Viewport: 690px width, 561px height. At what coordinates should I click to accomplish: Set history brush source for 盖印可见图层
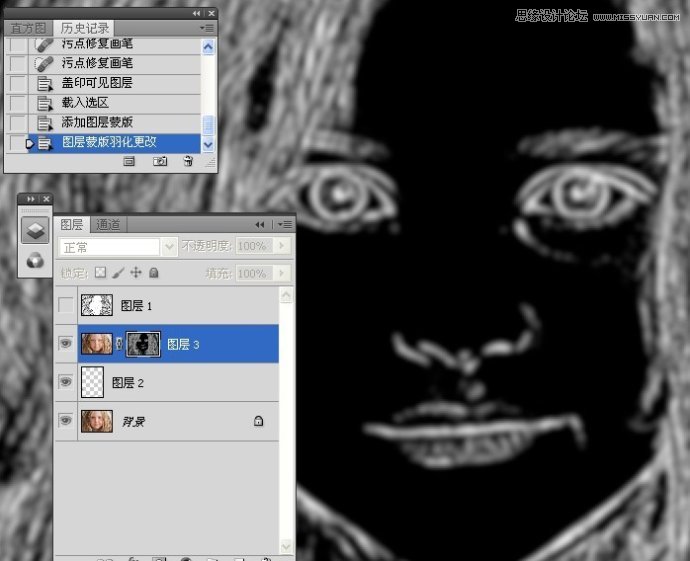(18, 83)
